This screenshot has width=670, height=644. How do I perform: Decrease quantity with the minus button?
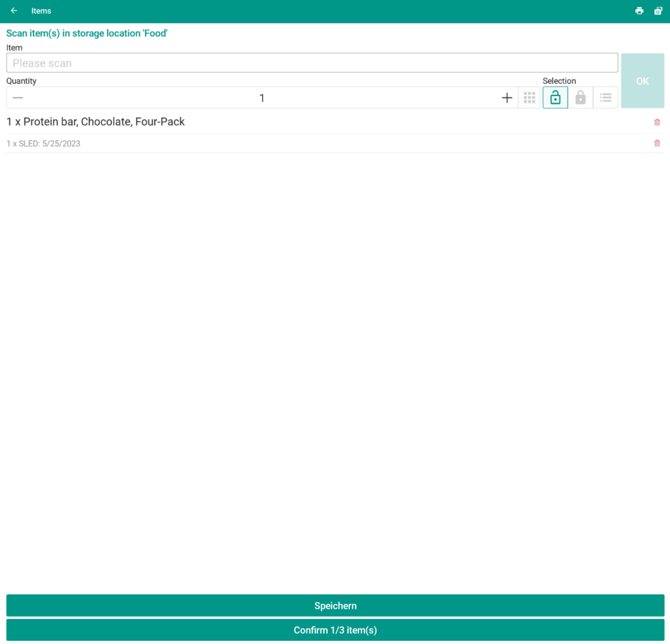click(x=18, y=98)
